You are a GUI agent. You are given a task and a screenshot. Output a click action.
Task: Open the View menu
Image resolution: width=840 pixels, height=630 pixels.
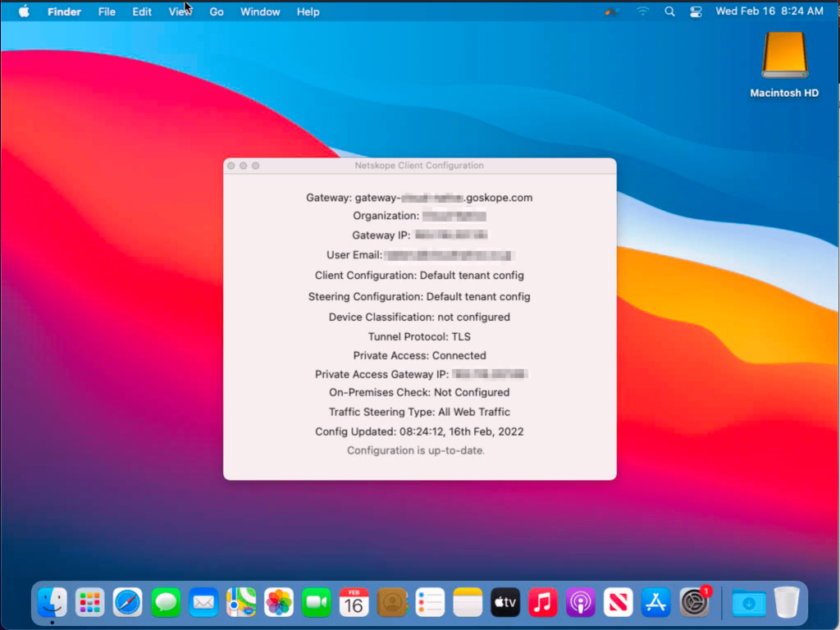click(x=180, y=11)
